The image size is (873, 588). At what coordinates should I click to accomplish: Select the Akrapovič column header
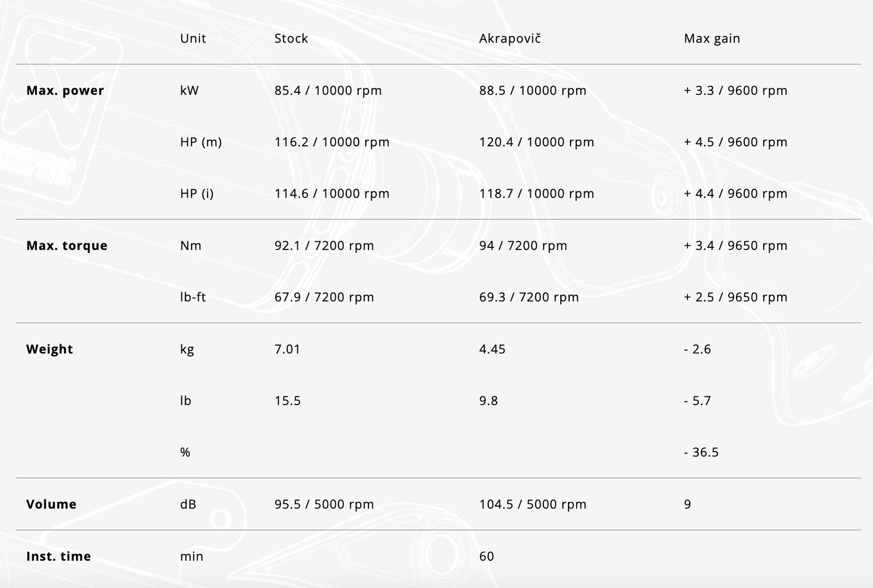coord(510,38)
